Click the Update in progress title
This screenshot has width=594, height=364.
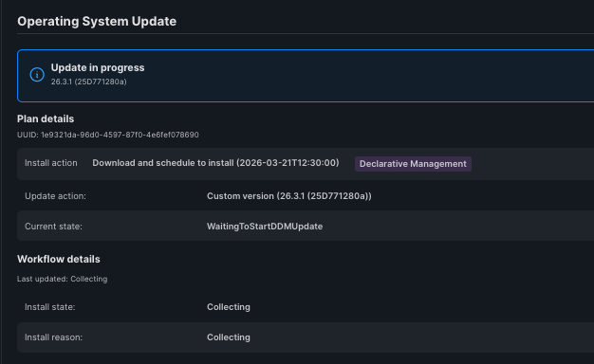(98, 67)
